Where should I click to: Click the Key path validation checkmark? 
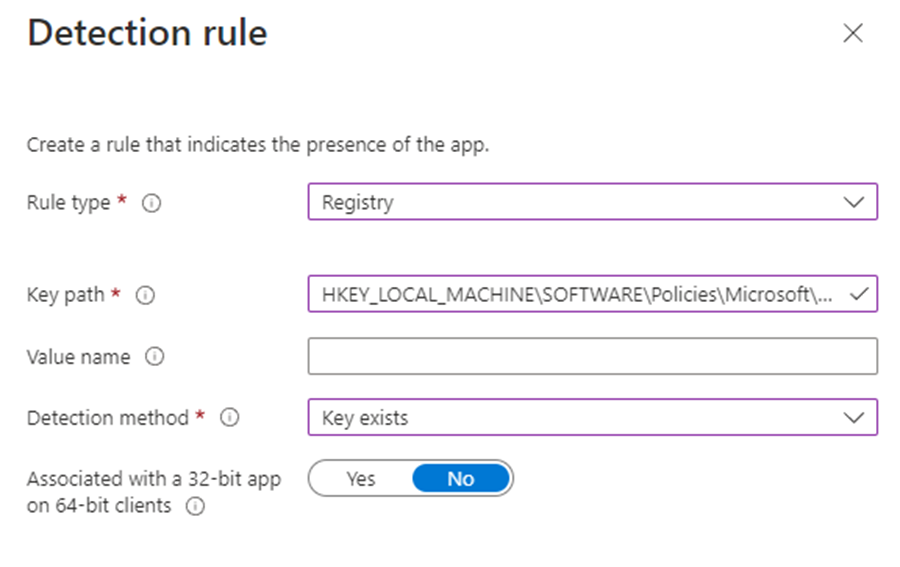click(856, 294)
